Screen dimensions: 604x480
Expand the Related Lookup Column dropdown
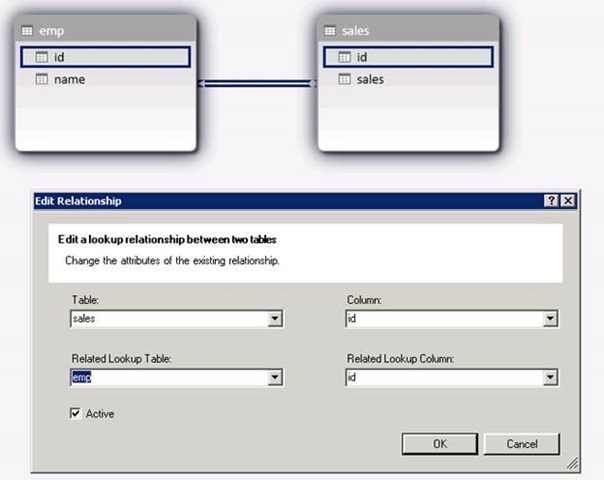550,378
